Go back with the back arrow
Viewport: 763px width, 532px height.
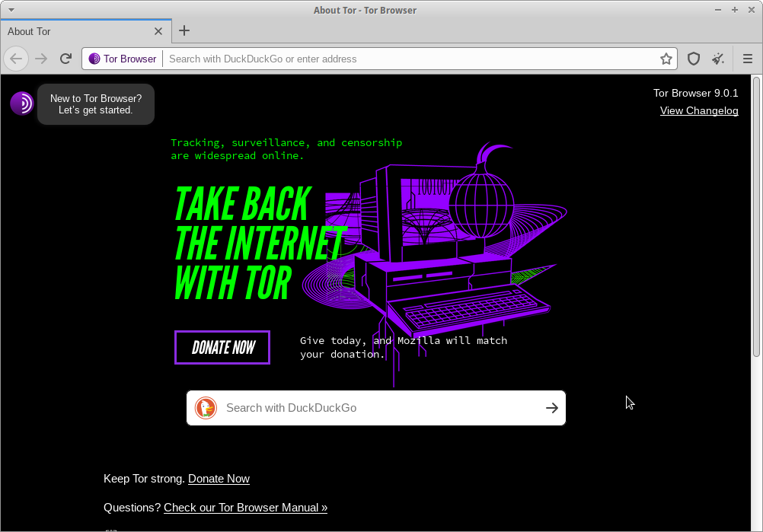pyautogui.click(x=16, y=59)
